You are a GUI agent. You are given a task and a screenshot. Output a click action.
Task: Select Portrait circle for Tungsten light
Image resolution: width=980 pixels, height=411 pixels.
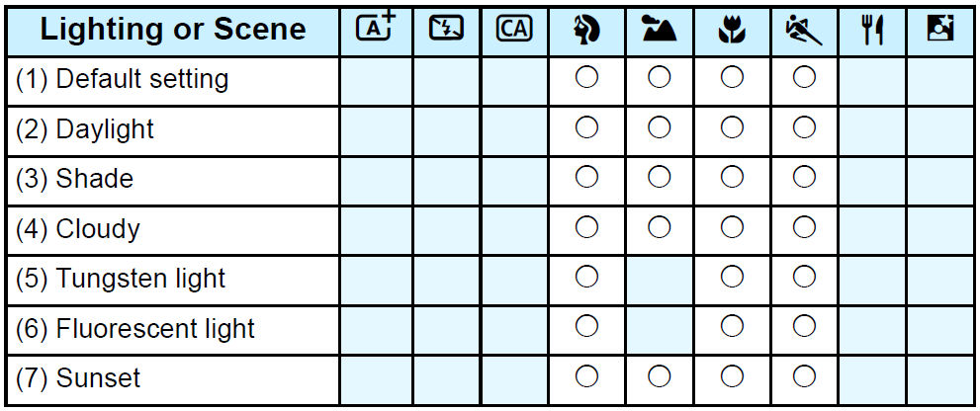(586, 278)
